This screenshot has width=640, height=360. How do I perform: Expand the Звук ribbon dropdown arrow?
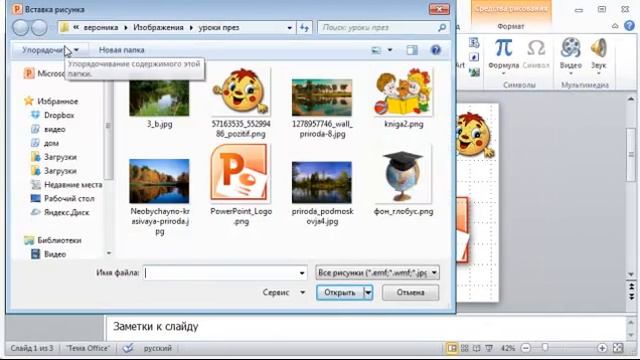click(598, 74)
